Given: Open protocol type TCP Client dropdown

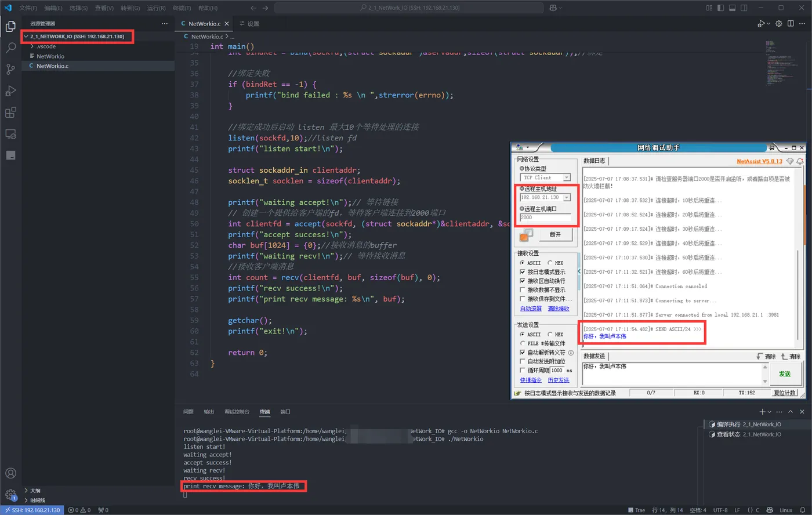Looking at the screenshot, I should click(x=567, y=177).
